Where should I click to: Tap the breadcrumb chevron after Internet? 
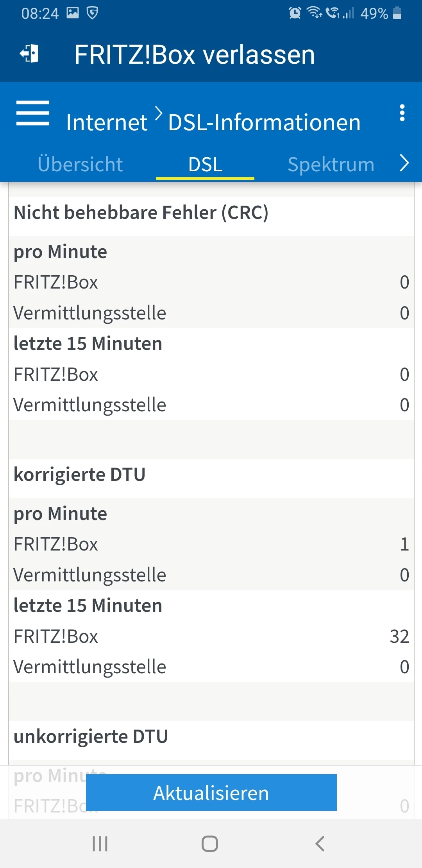tap(158, 113)
